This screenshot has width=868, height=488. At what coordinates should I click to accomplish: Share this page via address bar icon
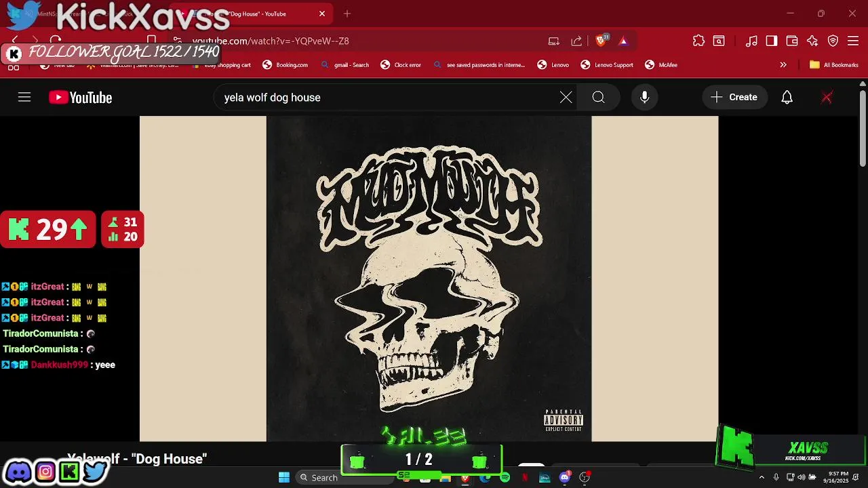576,41
